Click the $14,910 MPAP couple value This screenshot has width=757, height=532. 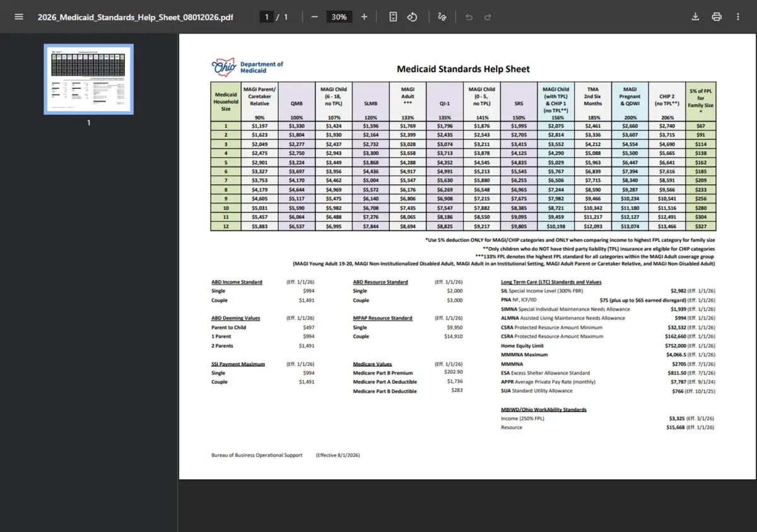pos(454,337)
